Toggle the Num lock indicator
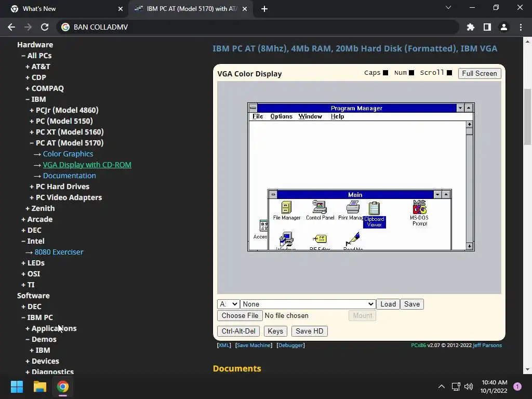532x399 pixels. point(411,73)
